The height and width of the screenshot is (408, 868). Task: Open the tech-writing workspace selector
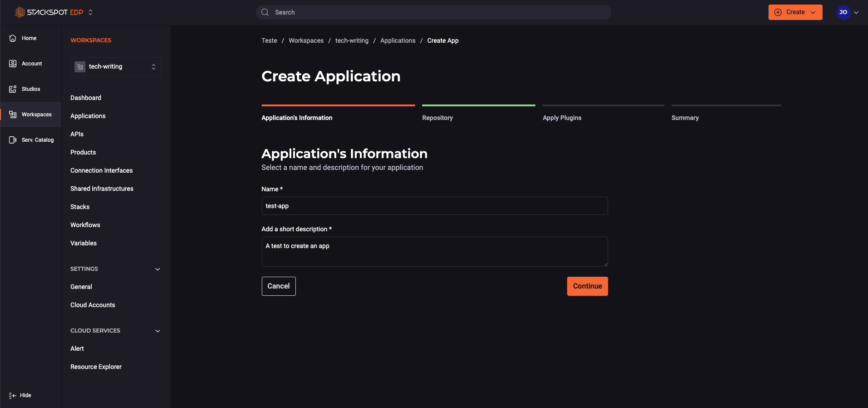(x=116, y=67)
